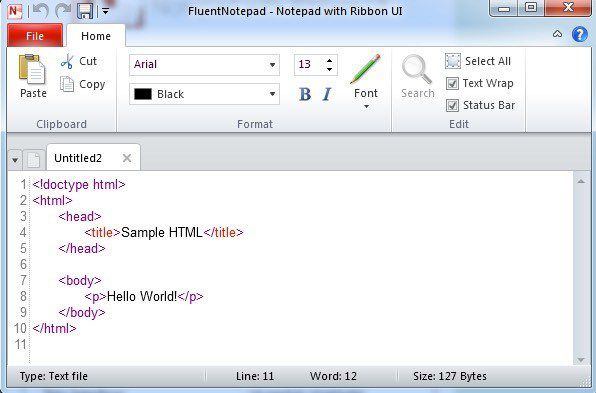Screen dimensions: 596x393
Task: Open help with the blue question mark
Action: click(x=579, y=35)
